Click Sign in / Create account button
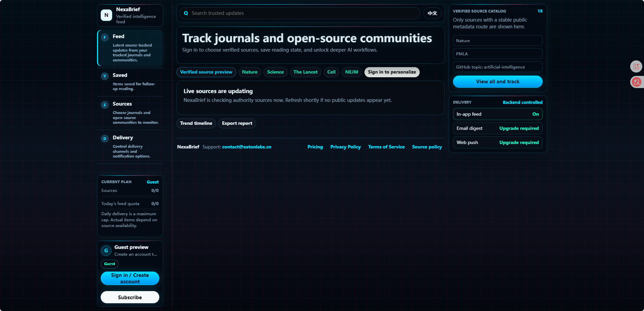The width and height of the screenshot is (644, 311). [130, 278]
